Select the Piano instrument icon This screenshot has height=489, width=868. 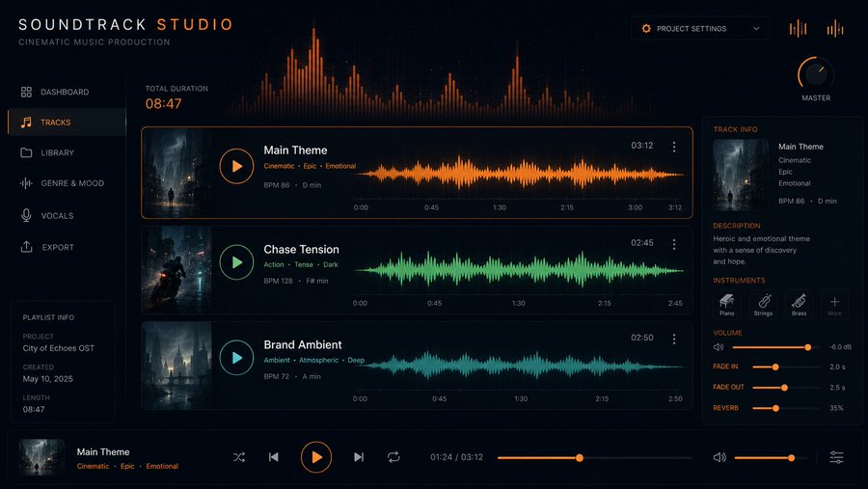click(x=727, y=304)
